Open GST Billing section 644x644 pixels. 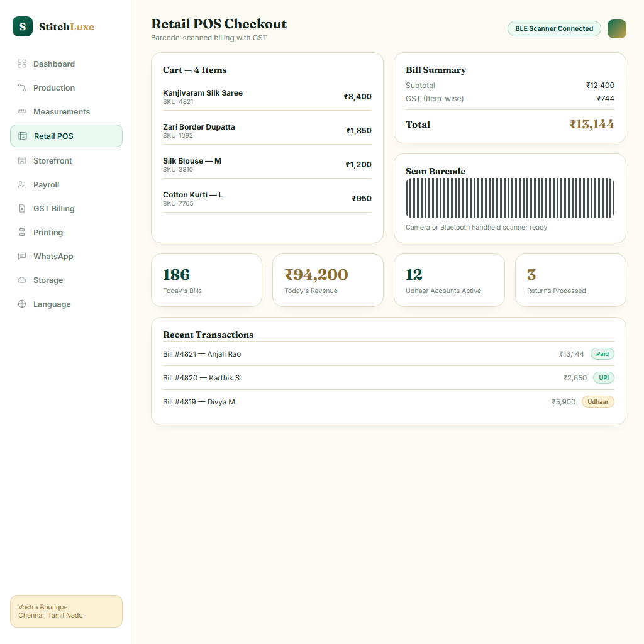(x=66, y=208)
